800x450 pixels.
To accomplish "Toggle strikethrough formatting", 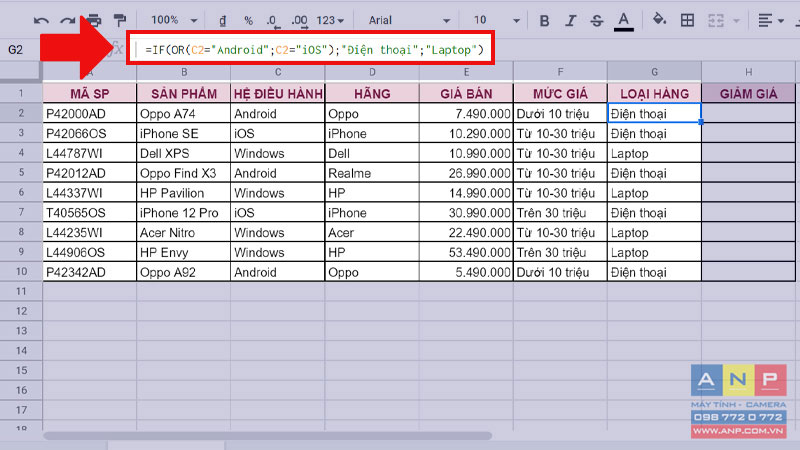I will (596, 20).
